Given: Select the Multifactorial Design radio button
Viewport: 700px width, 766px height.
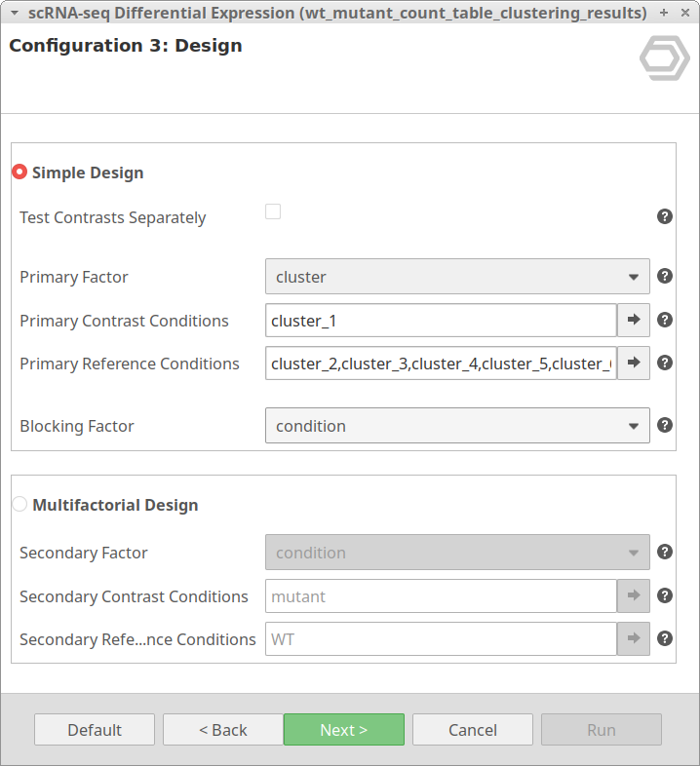Looking at the screenshot, I should pos(19,505).
